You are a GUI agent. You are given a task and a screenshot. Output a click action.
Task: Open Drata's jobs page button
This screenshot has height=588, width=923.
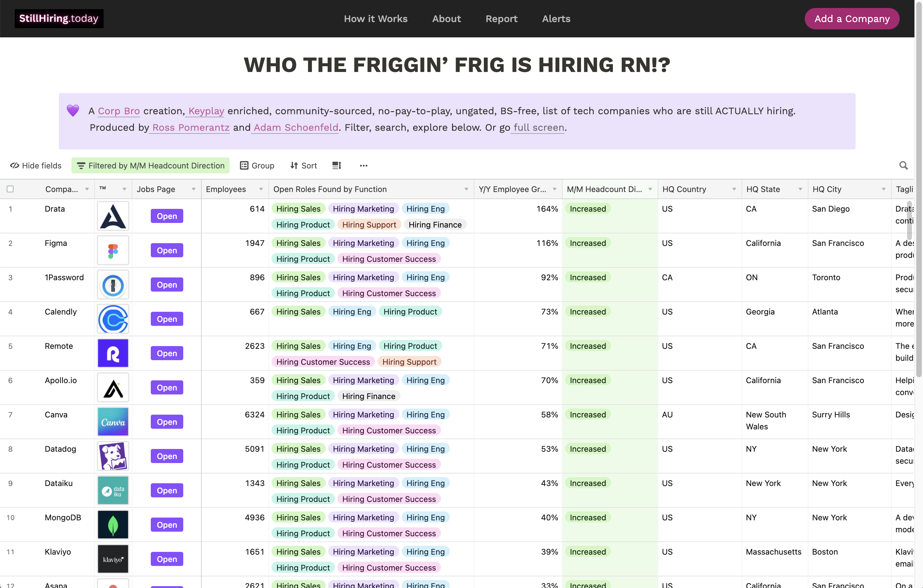click(167, 216)
